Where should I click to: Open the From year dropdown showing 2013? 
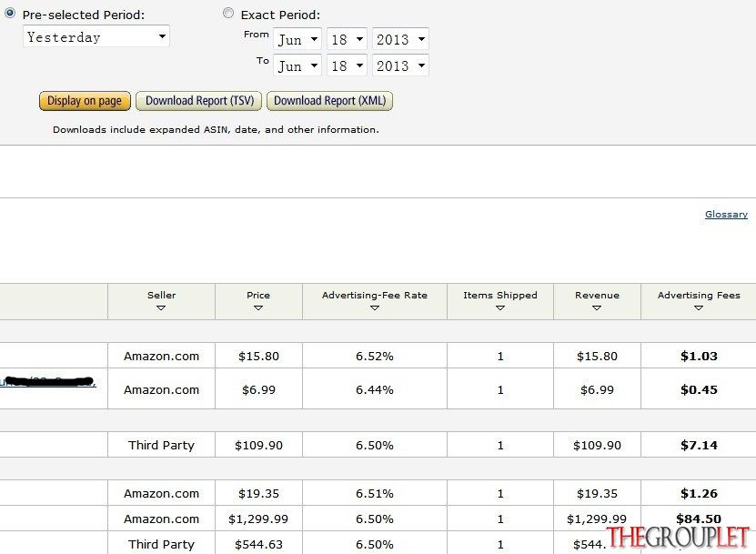pyautogui.click(x=400, y=39)
